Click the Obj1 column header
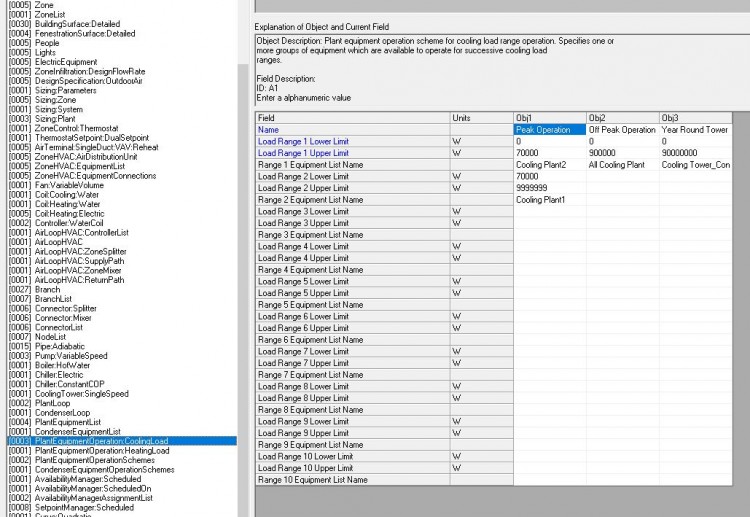Image resolution: width=750 pixels, height=517 pixels. [548, 118]
